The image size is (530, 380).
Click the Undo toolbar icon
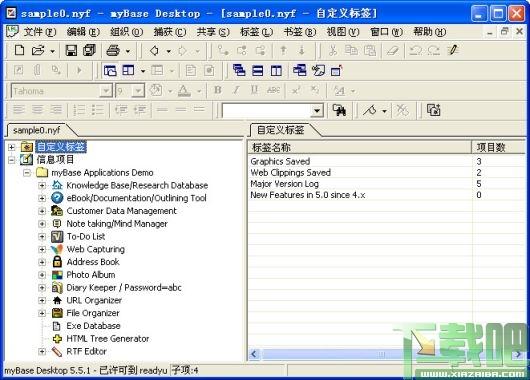[415, 51]
